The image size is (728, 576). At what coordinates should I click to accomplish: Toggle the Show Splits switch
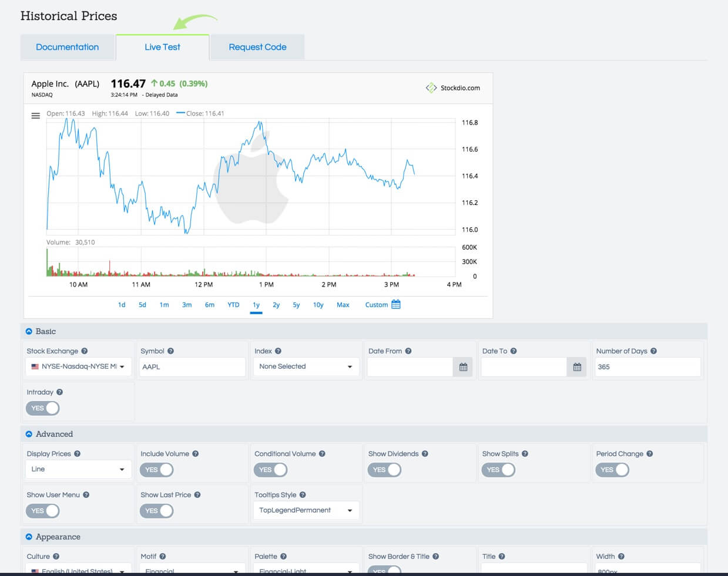[499, 470]
